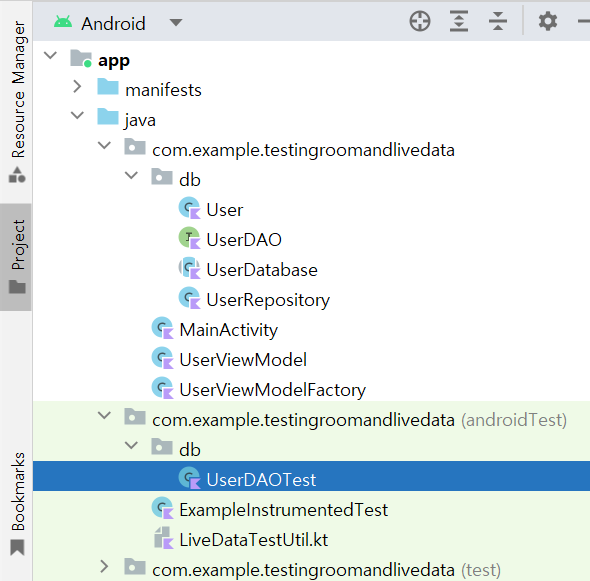Click the UserDAO interface icon
The image size is (590, 581).
(189, 238)
